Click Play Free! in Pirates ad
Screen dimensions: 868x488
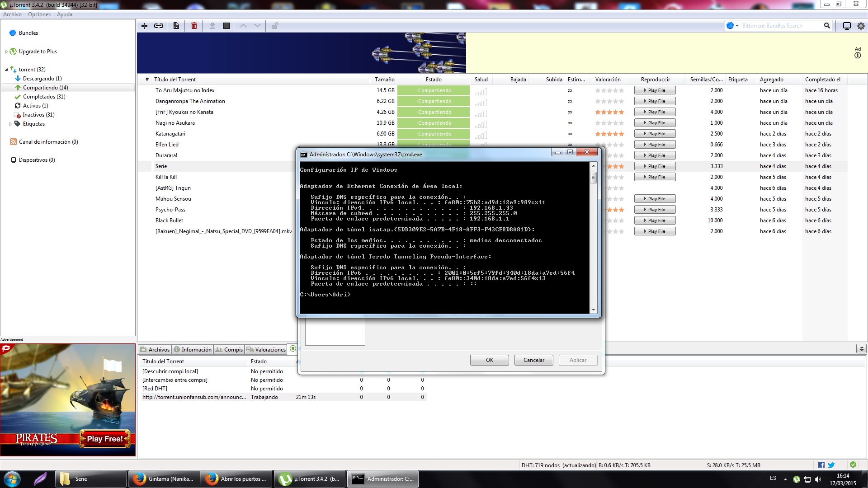point(105,439)
